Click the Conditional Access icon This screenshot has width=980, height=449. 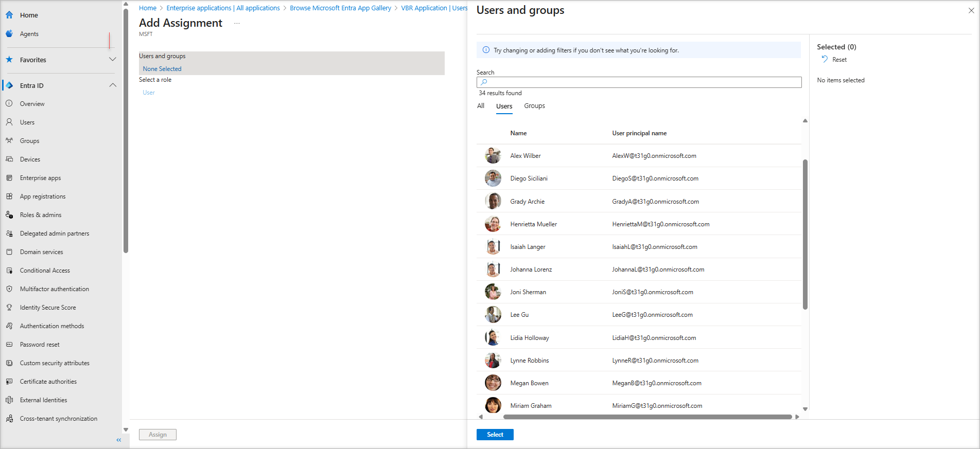(x=9, y=271)
